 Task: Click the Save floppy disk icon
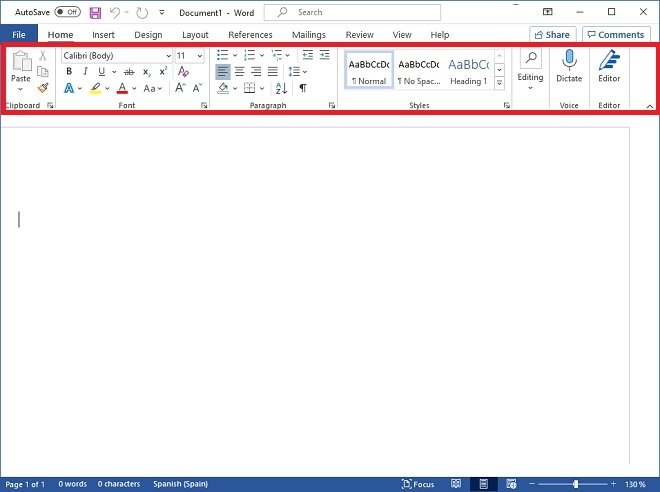(96, 13)
